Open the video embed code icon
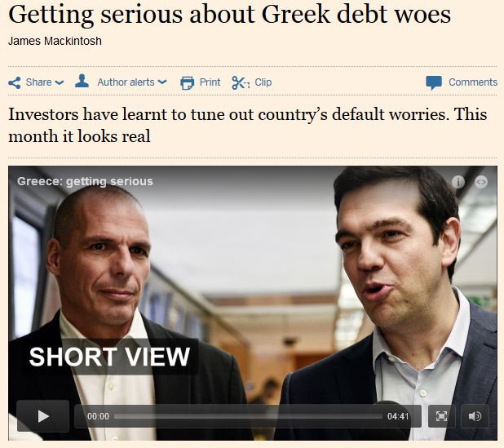This screenshot has width=504, height=448. pyautogui.click(x=481, y=182)
